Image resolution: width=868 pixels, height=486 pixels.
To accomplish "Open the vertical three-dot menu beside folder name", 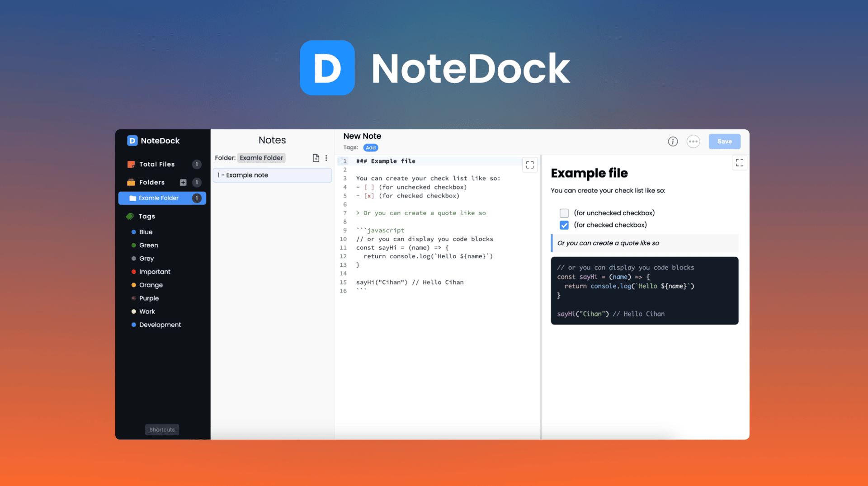I will click(326, 158).
